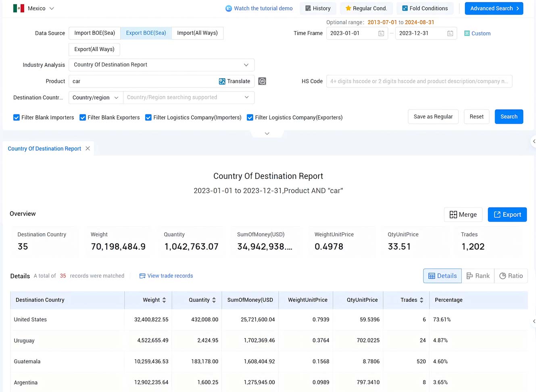The image size is (536, 392).
Task: Click Save as Regular button
Action: (433, 117)
